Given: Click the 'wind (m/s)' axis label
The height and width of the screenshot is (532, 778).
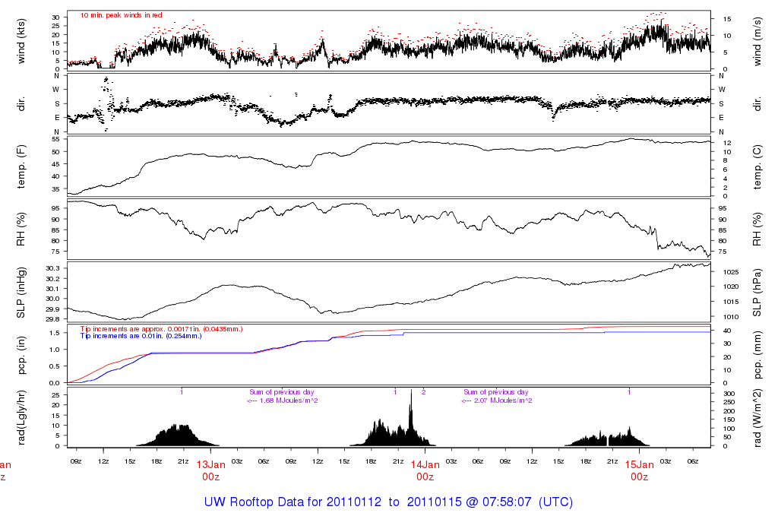Looking at the screenshot, I should pos(757,41).
